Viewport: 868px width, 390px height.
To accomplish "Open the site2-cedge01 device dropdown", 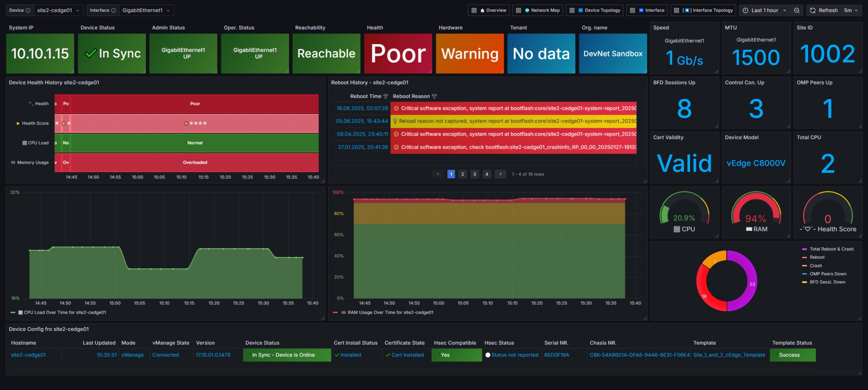I will pyautogui.click(x=59, y=10).
